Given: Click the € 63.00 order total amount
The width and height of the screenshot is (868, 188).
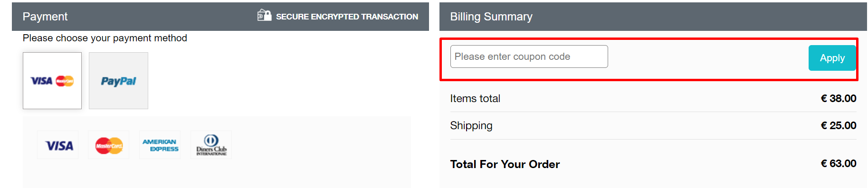Looking at the screenshot, I should (x=839, y=163).
